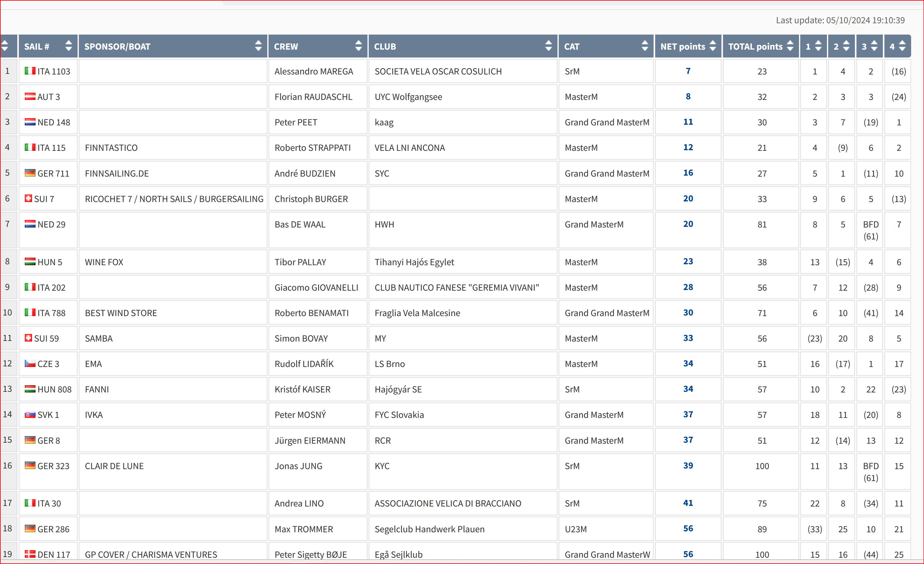Sort by race 3 column arrows
Viewport: 924px width, 564px height.
point(874,46)
